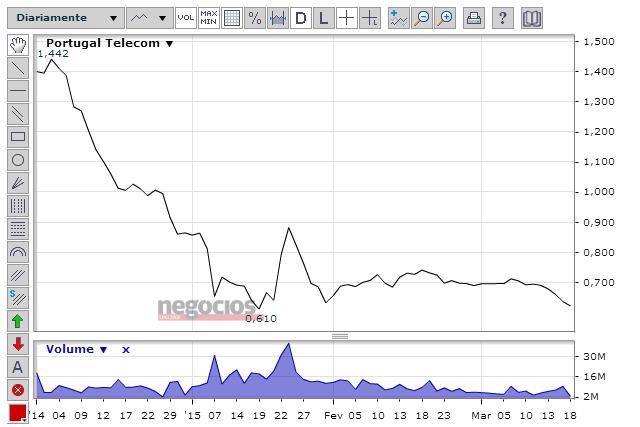Print the chart
This screenshot has height=427, width=640.
pos(473,18)
